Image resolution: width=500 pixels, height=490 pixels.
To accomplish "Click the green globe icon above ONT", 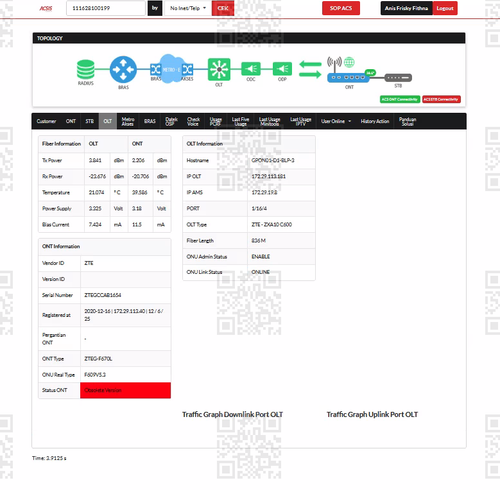I will pyautogui.click(x=349, y=62).
